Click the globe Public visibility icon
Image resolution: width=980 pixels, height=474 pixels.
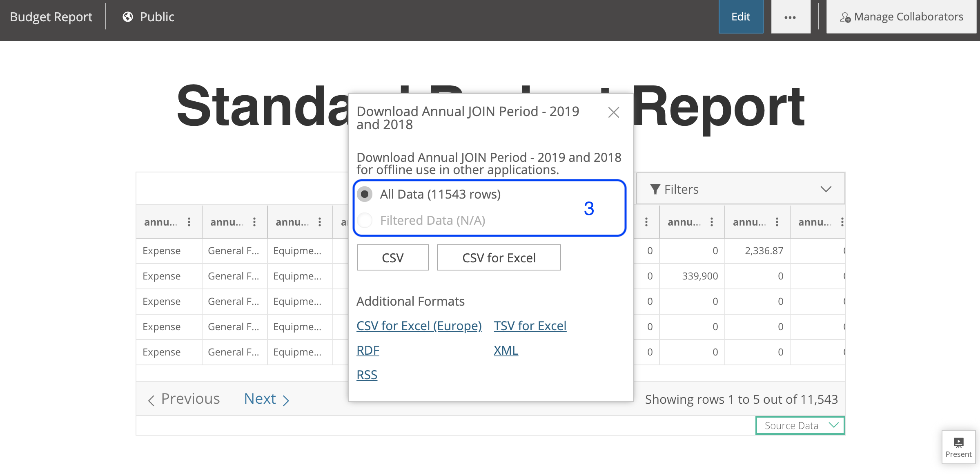(x=128, y=17)
